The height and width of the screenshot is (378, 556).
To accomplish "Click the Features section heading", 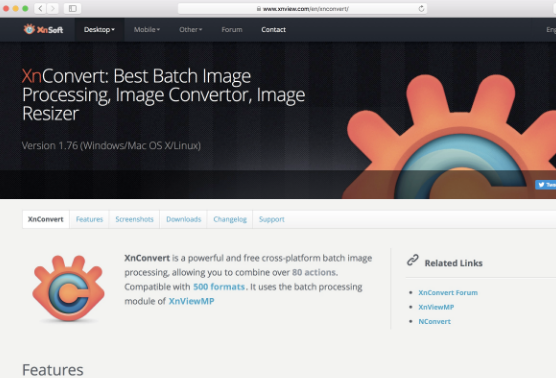I will [x=53, y=370].
